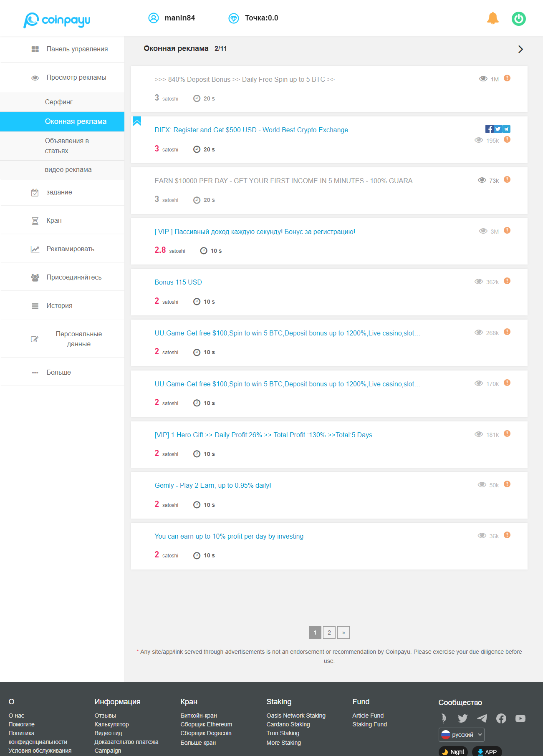Click the coinpayu logo

(x=57, y=20)
